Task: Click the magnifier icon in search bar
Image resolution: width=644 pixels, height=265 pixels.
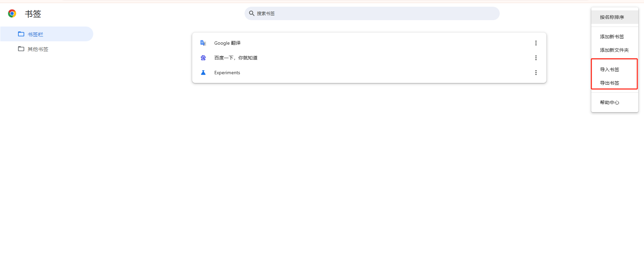Action: (252, 13)
